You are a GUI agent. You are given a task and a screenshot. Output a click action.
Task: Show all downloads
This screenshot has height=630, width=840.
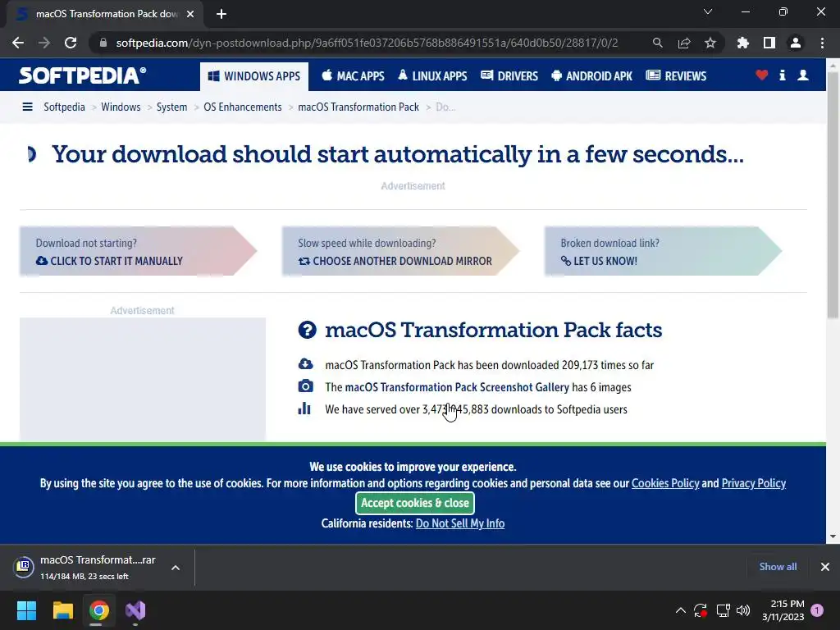click(x=778, y=567)
